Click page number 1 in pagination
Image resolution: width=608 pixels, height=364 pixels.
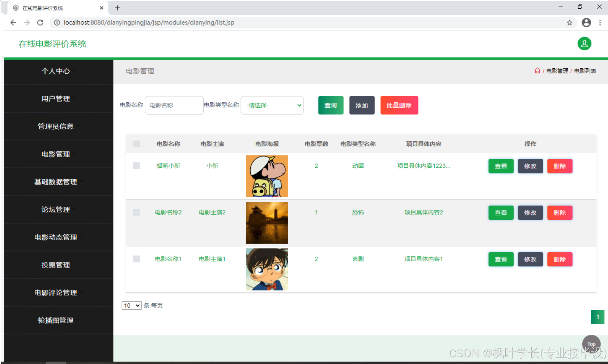(x=598, y=317)
